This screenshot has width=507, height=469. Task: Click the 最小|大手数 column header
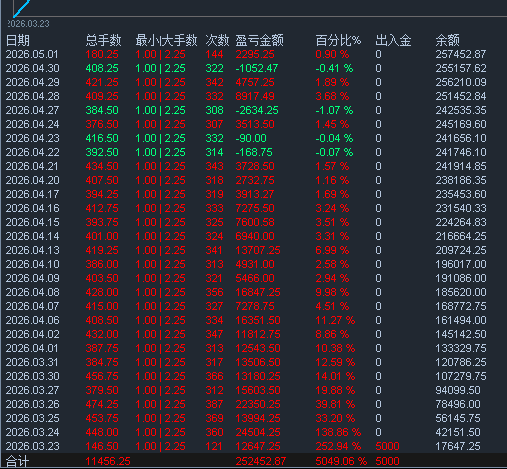[x=166, y=41]
